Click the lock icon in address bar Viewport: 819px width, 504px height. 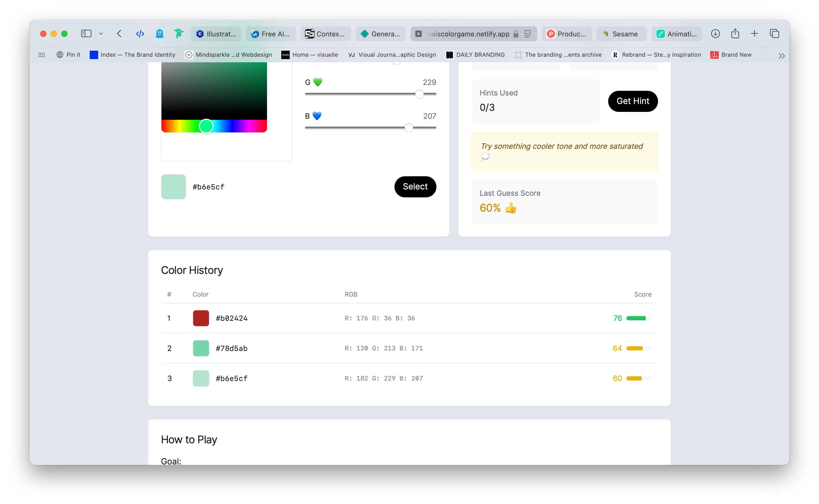[x=516, y=34]
